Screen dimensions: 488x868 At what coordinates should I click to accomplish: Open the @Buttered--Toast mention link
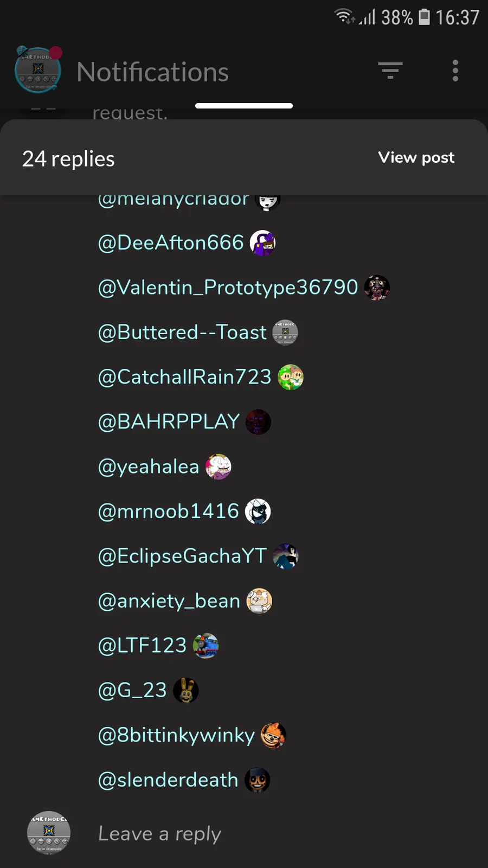(x=182, y=333)
